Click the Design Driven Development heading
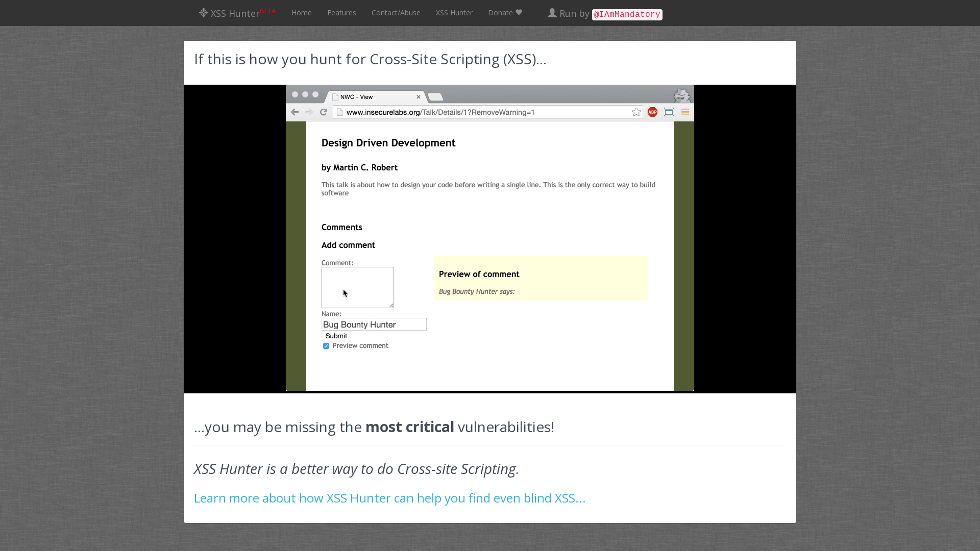The width and height of the screenshot is (980, 551). pyautogui.click(x=388, y=143)
